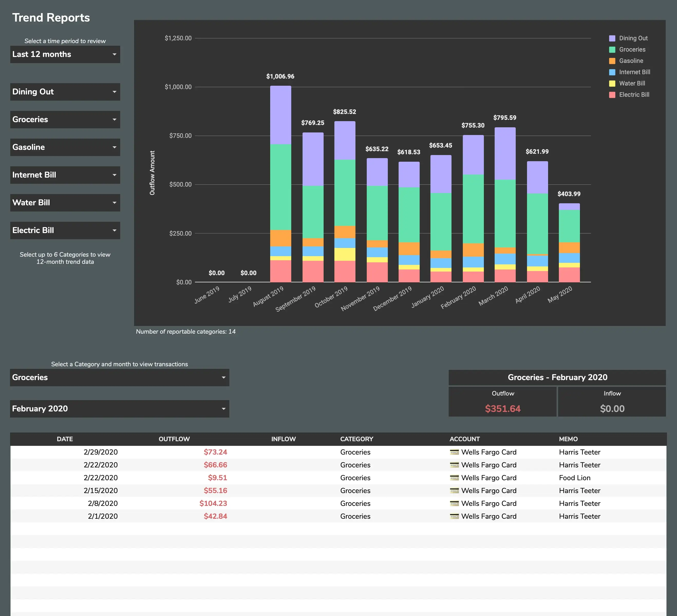Click the $104.23 outflow cell
This screenshot has width=677, height=616.
[213, 503]
